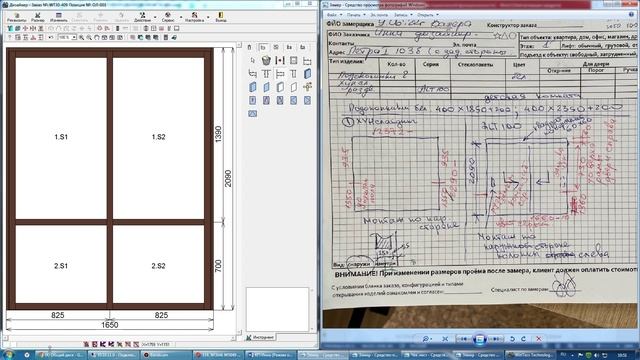This screenshot has width=640, height=360.
Task: Select the yellow cross-arrows move tool
Action: tap(307, 87)
